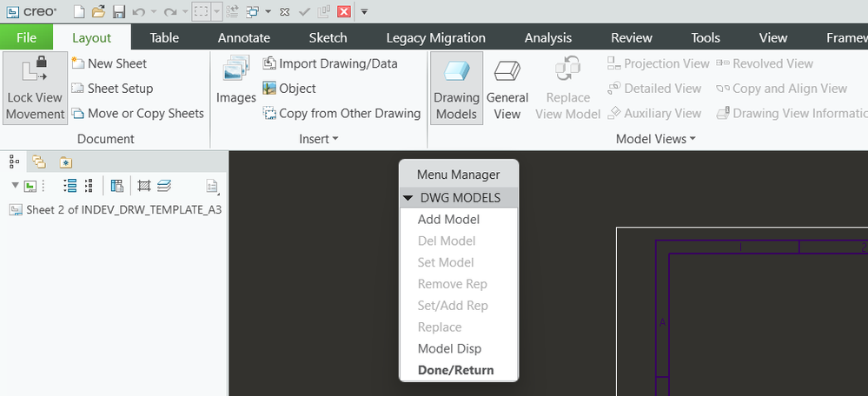Open the Customize Quick Access Toolbar dropdown
The width and height of the screenshot is (868, 396).
tap(364, 12)
